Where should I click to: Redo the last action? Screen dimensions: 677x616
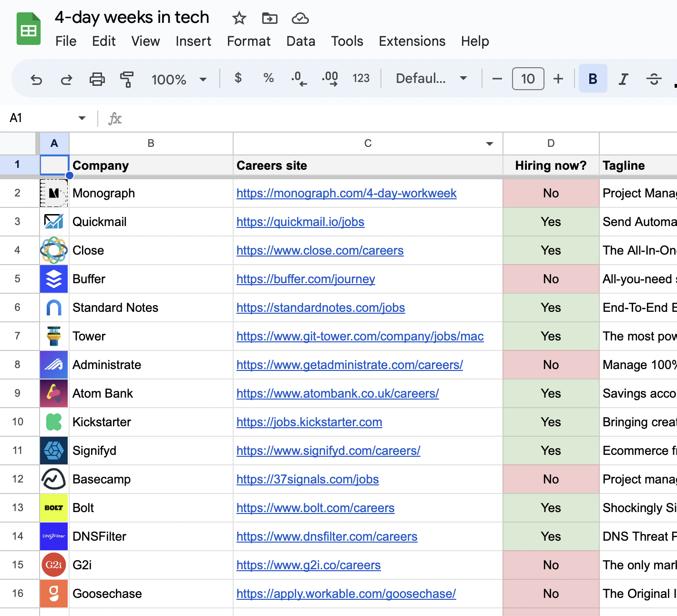66,79
